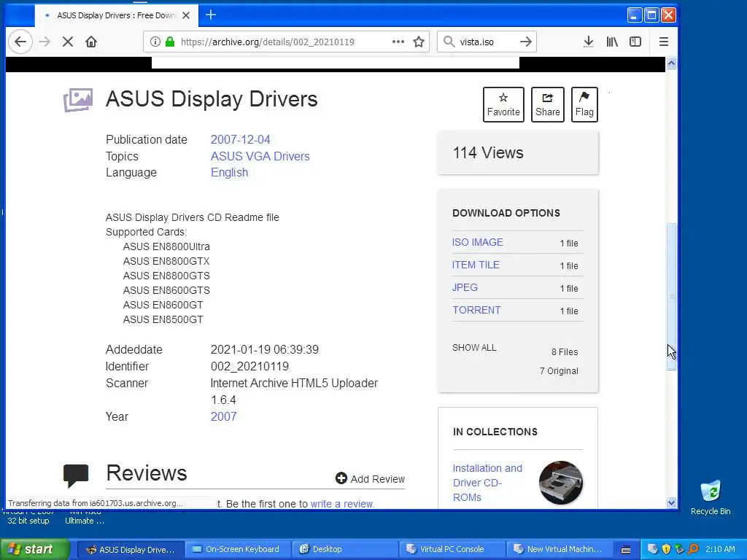Image resolution: width=747 pixels, height=560 pixels.
Task: Click the forward navigation arrow
Action: click(44, 42)
